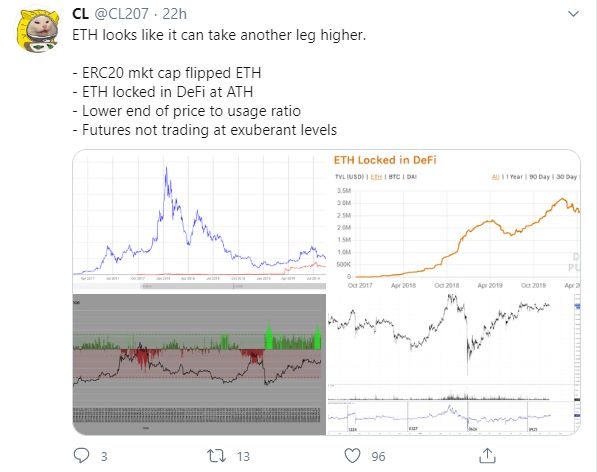The height and width of the screenshot is (472, 597).
Task: Open the ETH Locked in DeFi chart
Action: click(454, 221)
